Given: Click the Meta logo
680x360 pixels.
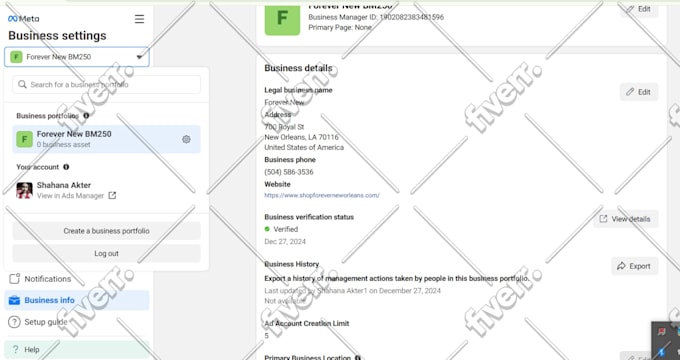Looking at the screenshot, I should pyautogui.click(x=23, y=19).
